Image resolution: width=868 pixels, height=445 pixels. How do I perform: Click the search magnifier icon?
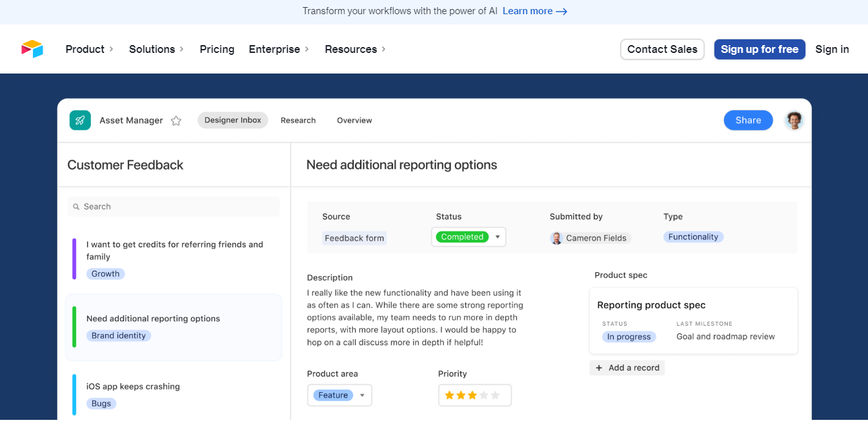coord(76,207)
